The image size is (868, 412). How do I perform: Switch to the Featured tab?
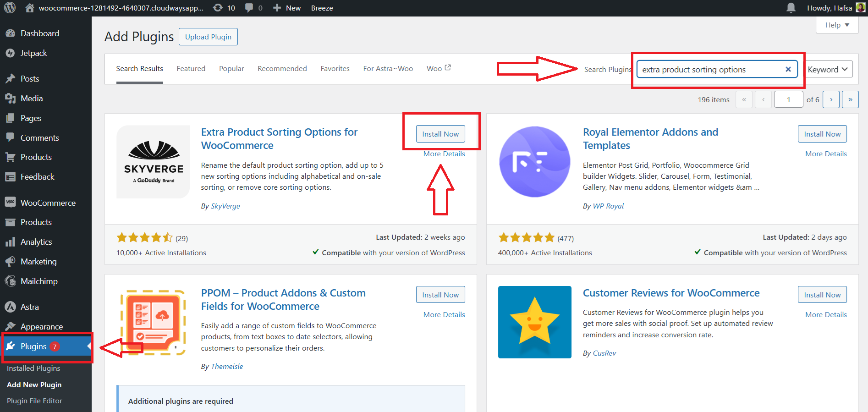coord(191,69)
